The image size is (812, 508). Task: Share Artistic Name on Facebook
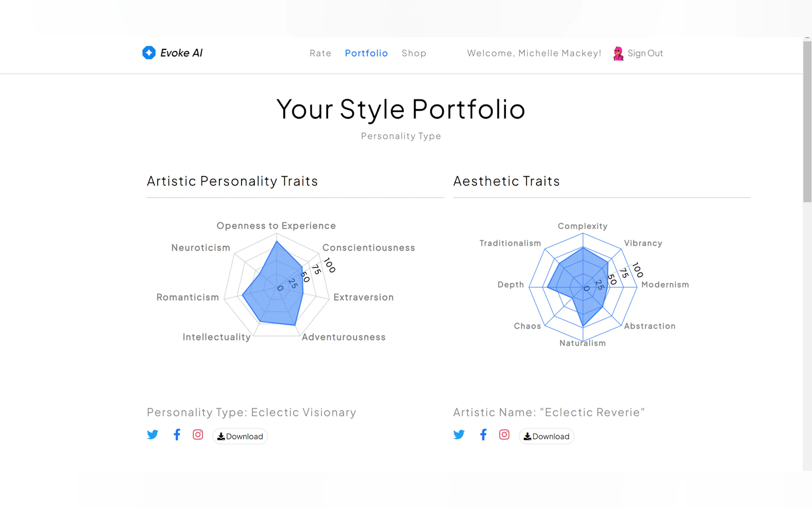click(483, 434)
